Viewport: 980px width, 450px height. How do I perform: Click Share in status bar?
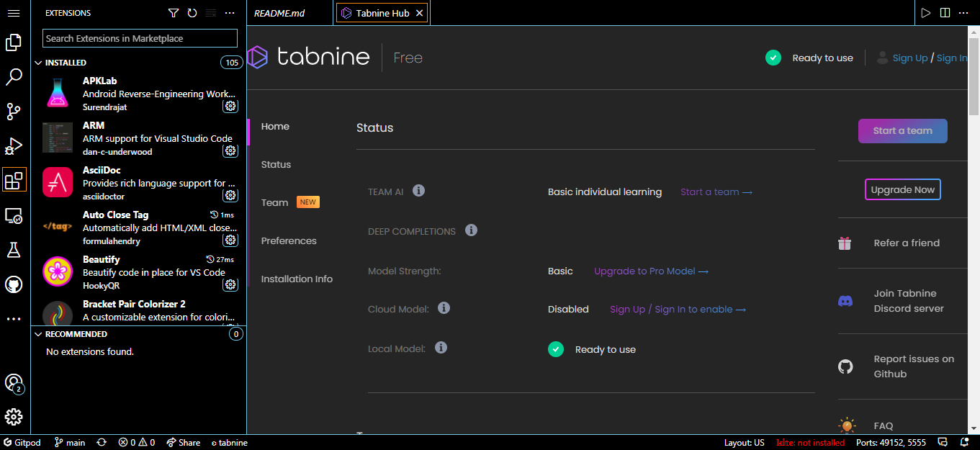coord(184,442)
